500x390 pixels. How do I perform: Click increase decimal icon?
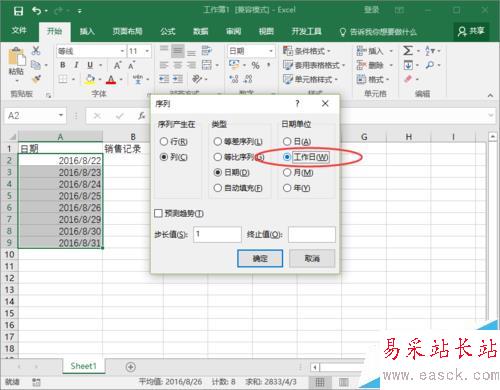(234, 79)
